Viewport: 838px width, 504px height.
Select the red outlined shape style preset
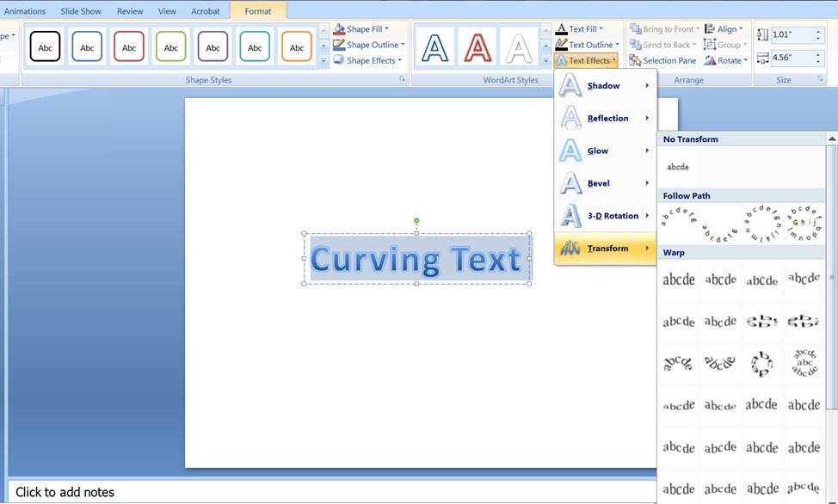tap(129, 47)
